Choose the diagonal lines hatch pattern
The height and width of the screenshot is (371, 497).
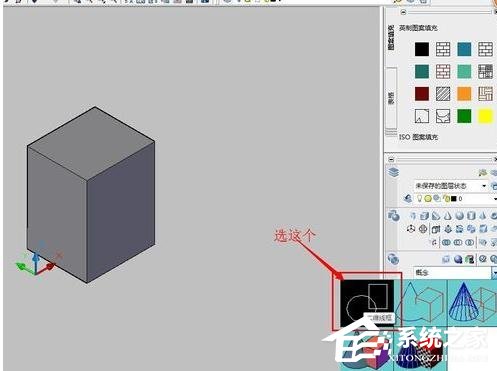coord(443,94)
